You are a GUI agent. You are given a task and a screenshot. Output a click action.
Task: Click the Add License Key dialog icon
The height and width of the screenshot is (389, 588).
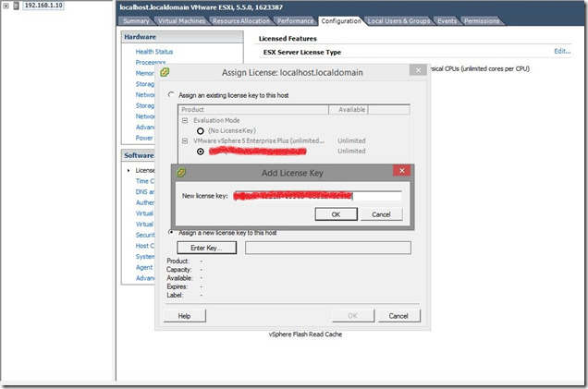click(x=181, y=173)
